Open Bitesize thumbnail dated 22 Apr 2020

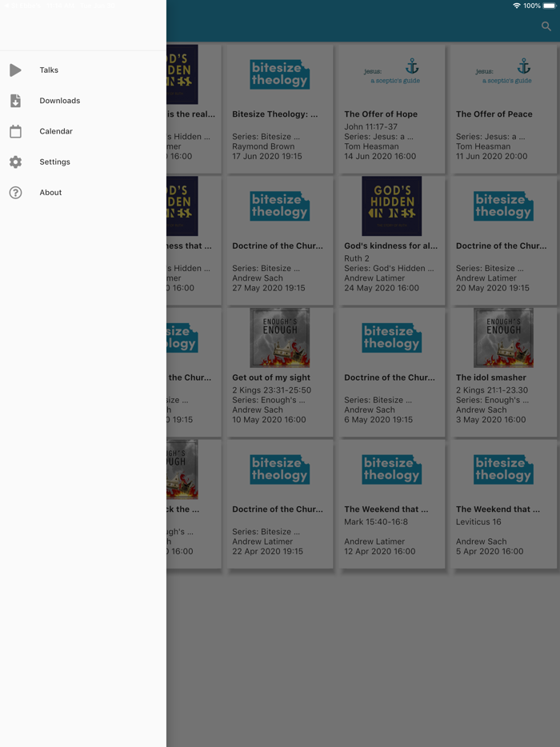(x=280, y=469)
